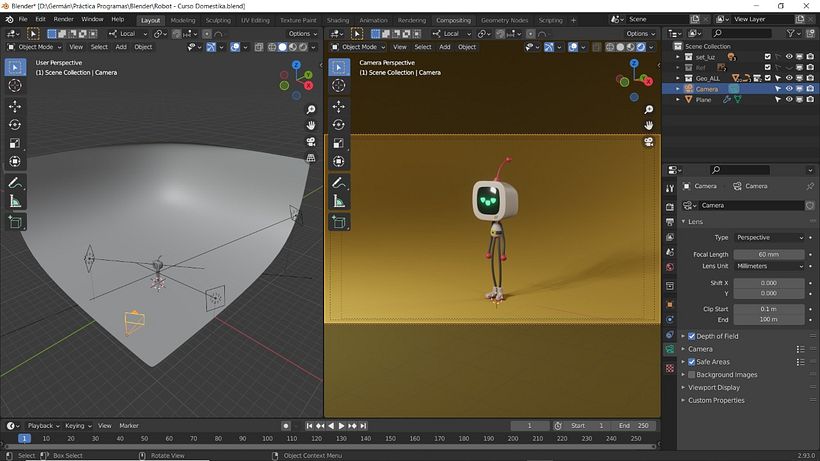This screenshot has width=820, height=461.
Task: Switch to the Shading workspace tab
Action: 337,20
